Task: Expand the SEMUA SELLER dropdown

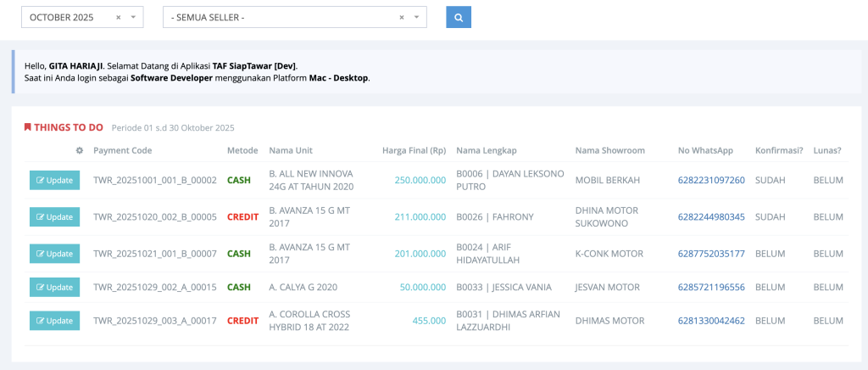Action: [415, 17]
